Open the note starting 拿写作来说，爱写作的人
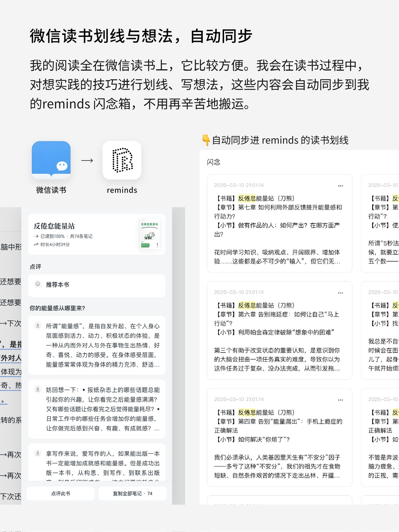 click(97, 463)
